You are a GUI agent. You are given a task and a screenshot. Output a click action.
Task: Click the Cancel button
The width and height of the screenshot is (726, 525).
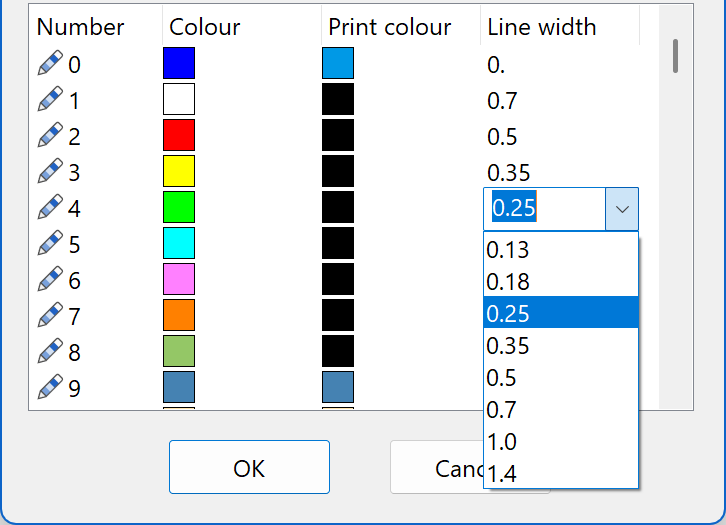pos(437,467)
